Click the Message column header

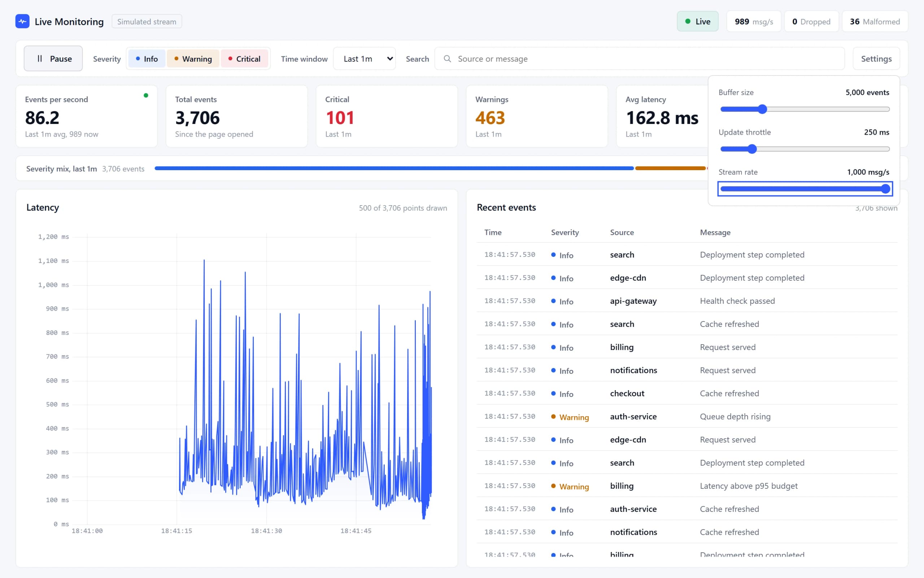tap(715, 232)
